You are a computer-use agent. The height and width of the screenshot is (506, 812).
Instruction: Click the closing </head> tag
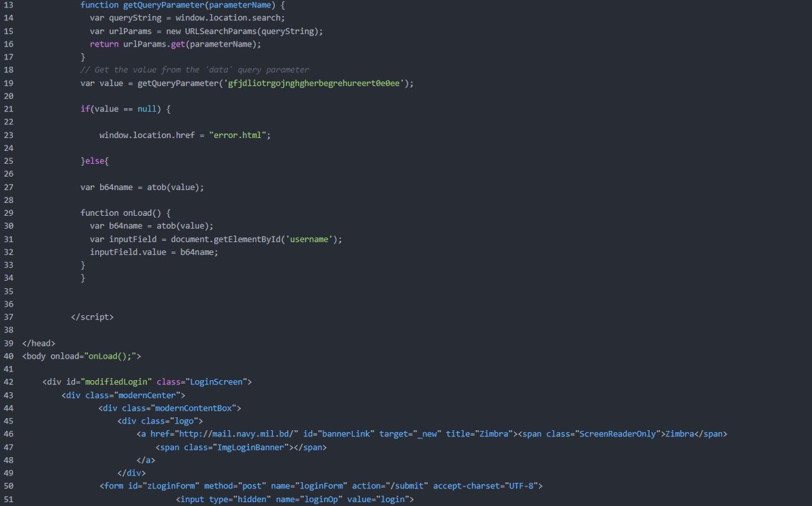39,344
